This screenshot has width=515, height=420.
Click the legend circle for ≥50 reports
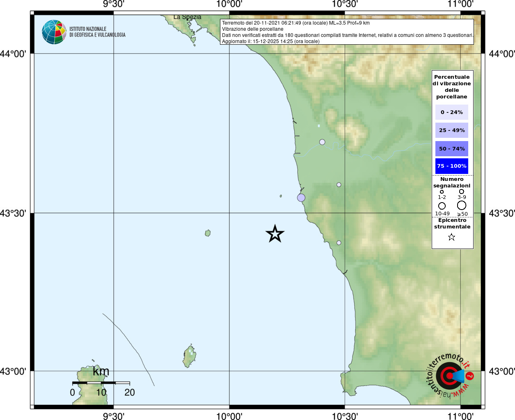pyautogui.click(x=462, y=205)
